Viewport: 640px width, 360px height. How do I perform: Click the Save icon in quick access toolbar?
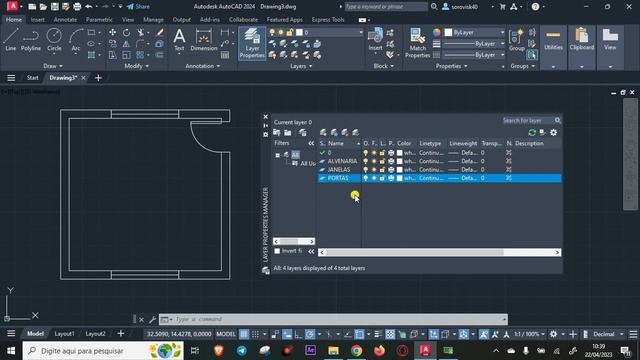click(54, 7)
